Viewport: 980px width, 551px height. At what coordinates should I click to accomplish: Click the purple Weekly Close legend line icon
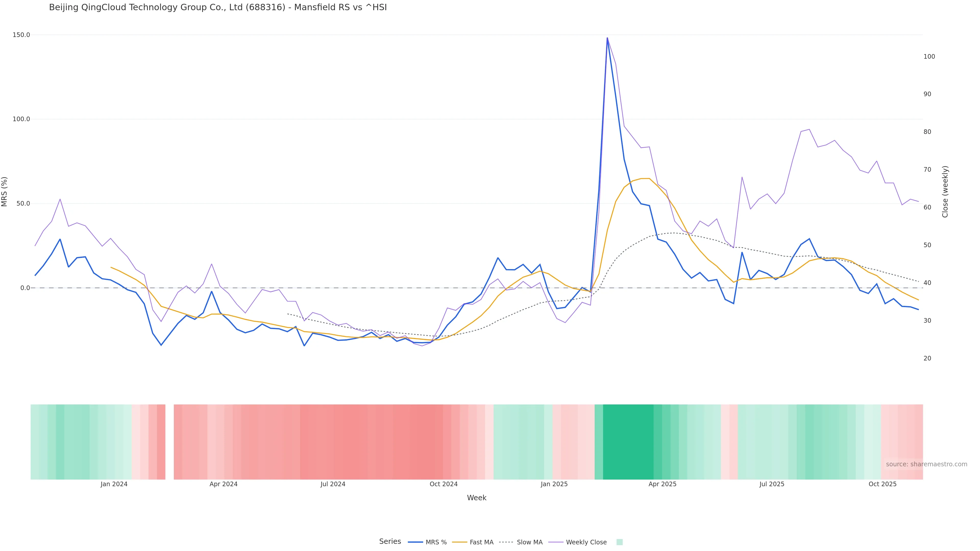pyautogui.click(x=556, y=542)
